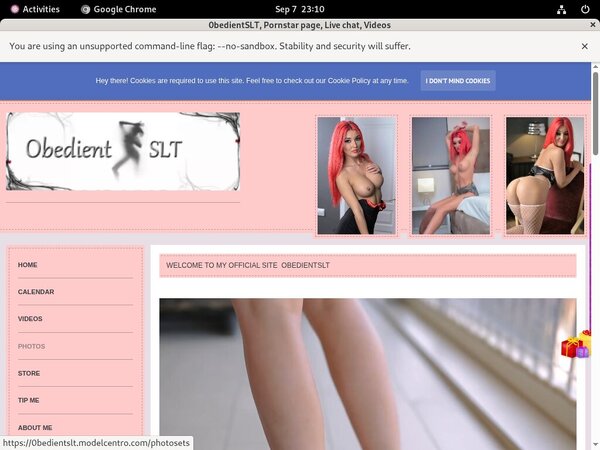Click the Google Chrome icon in top bar
600x450 pixels.
point(87,9)
